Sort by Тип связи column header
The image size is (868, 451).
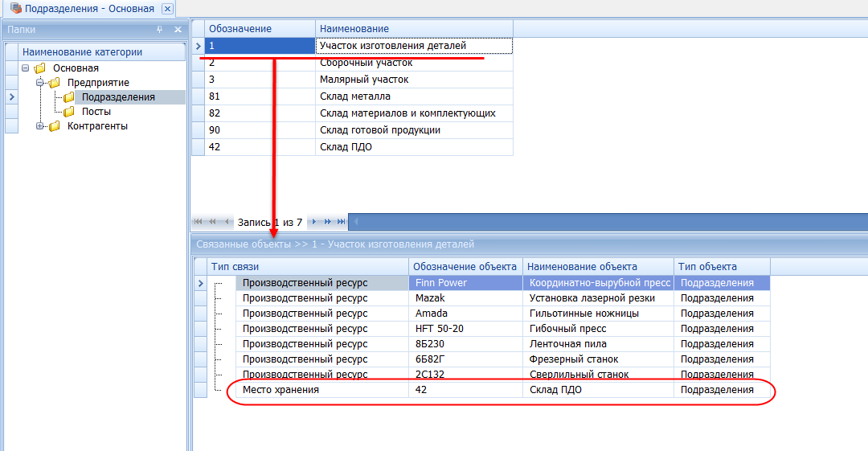[x=235, y=267]
